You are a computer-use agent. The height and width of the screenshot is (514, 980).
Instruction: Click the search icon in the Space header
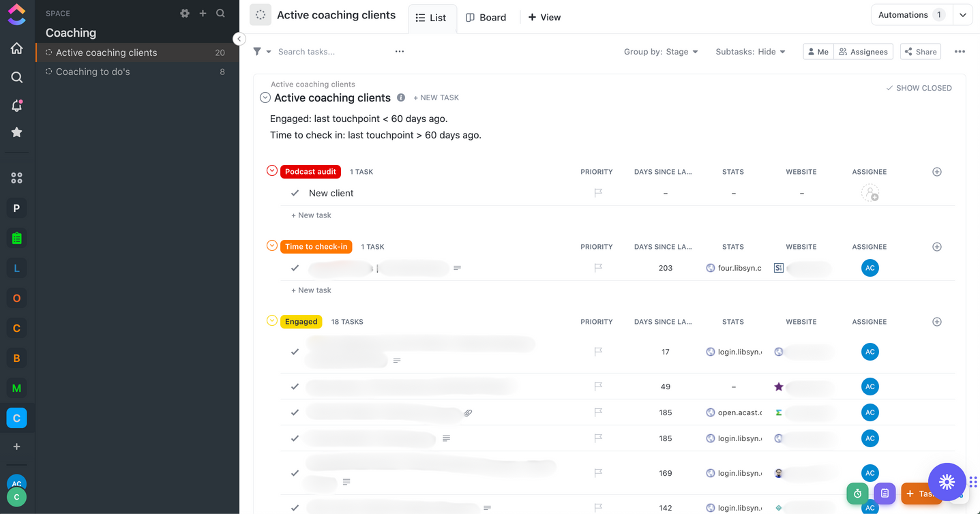coord(220,14)
